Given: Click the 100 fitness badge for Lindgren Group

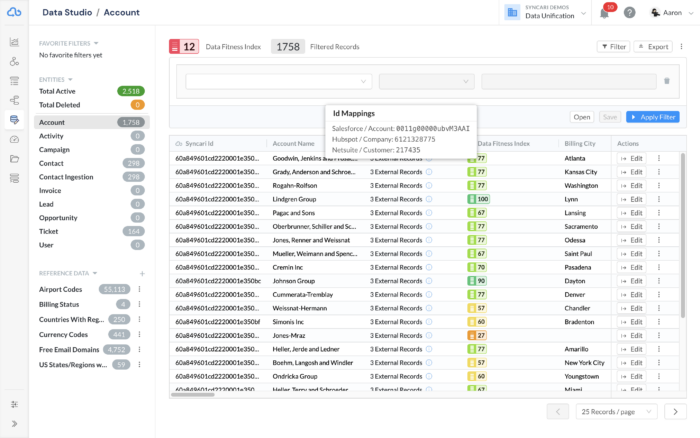Looking at the screenshot, I should coord(478,199).
